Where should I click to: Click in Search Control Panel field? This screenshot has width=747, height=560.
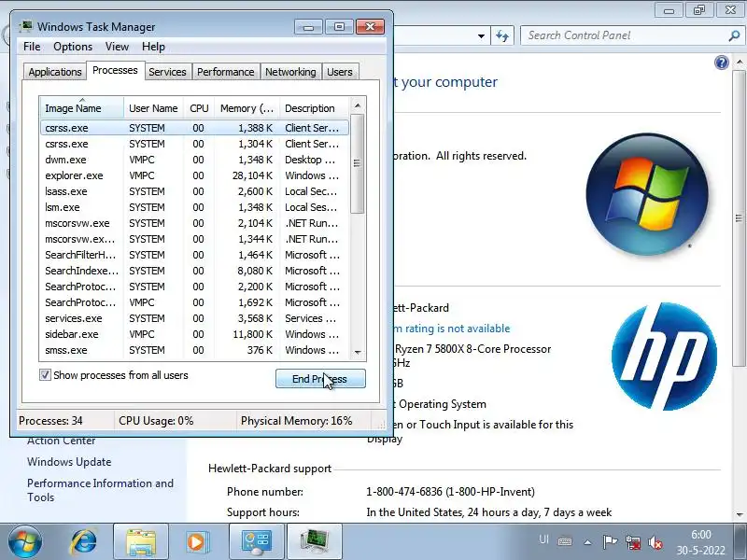(624, 35)
